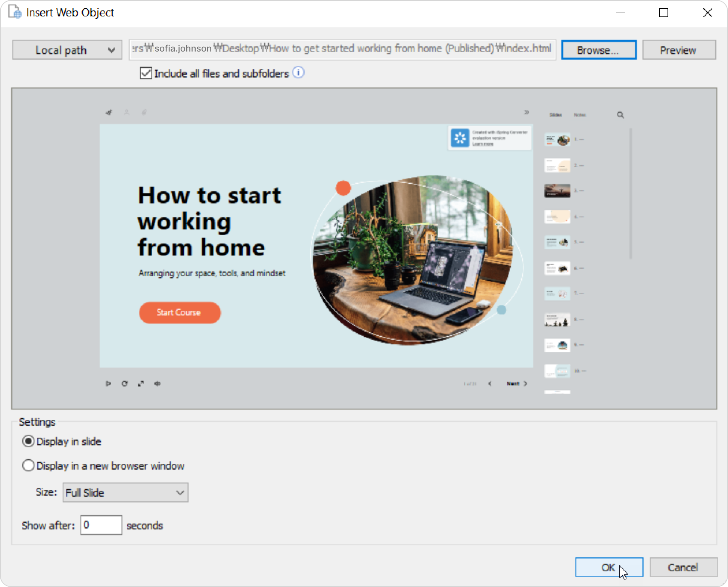Confirm with the OK button

[x=609, y=567]
